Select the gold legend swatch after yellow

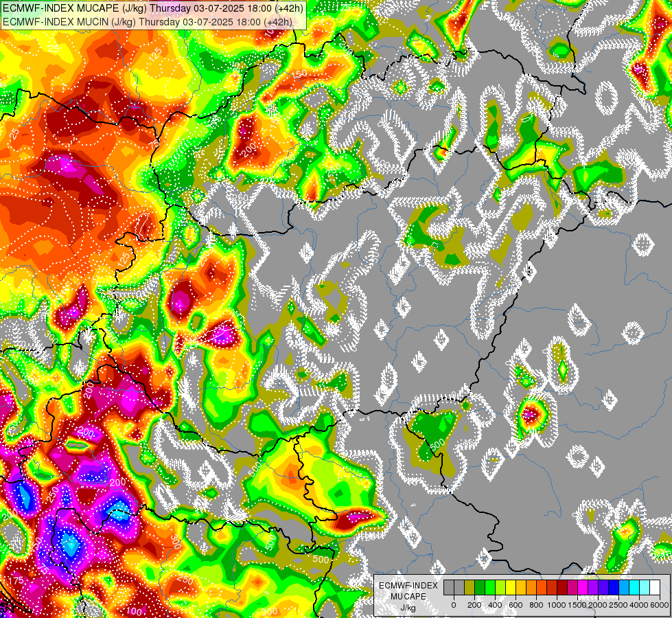click(x=521, y=587)
